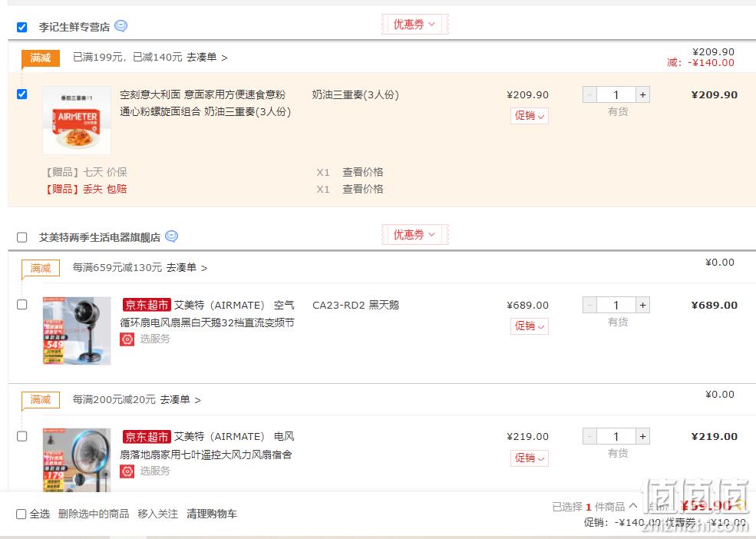Click the 奶油三重奏(3人份) spec text
Screen dimensions: 756x539
[355, 94]
